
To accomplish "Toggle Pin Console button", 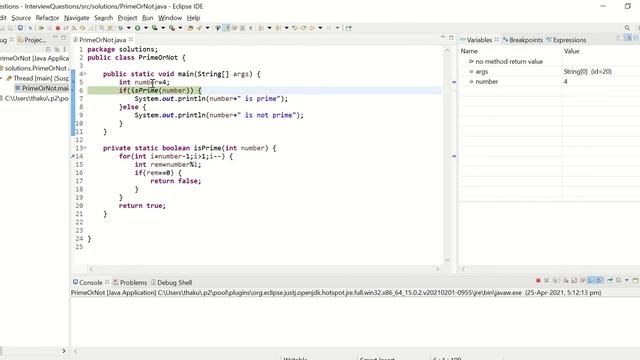I will coord(610,280).
